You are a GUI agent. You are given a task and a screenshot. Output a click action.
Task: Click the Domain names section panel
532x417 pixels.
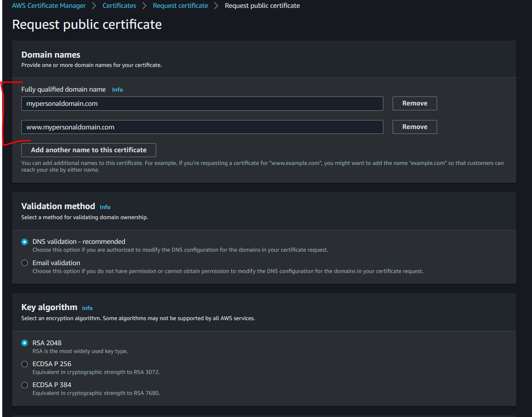tap(50, 55)
